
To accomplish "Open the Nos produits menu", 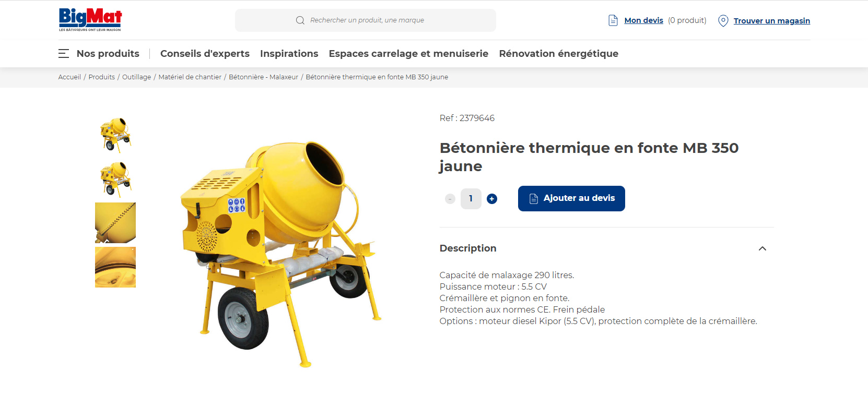I will (108, 54).
